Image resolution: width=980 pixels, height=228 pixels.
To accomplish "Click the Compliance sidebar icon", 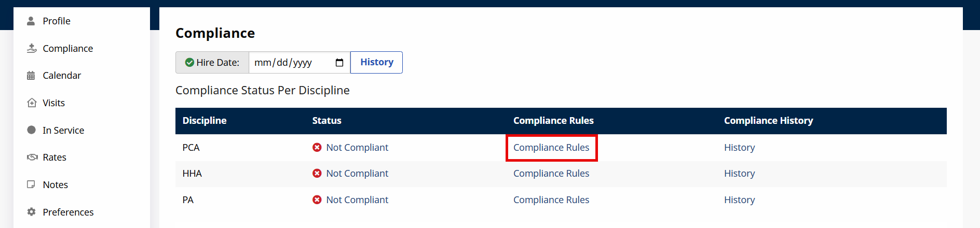I will [x=32, y=48].
